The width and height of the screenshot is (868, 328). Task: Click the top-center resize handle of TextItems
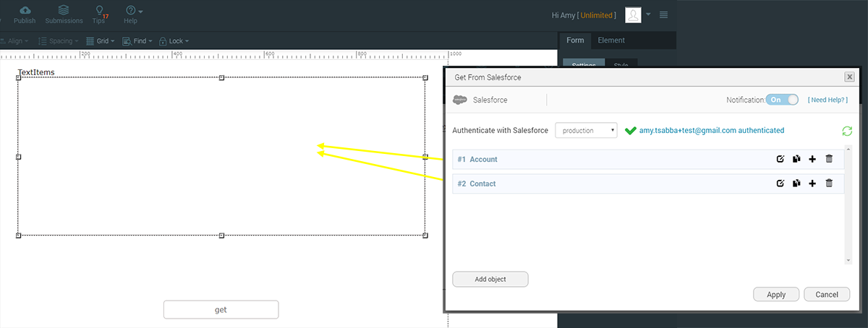coord(221,77)
